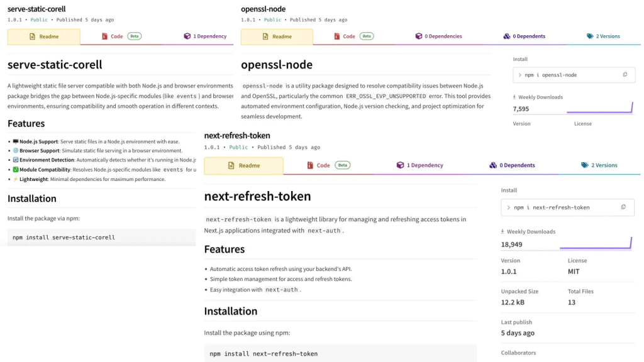Viewport: 644px width, 362px height.
Task: Click Lightweight feature bullet
Action: 89,179
